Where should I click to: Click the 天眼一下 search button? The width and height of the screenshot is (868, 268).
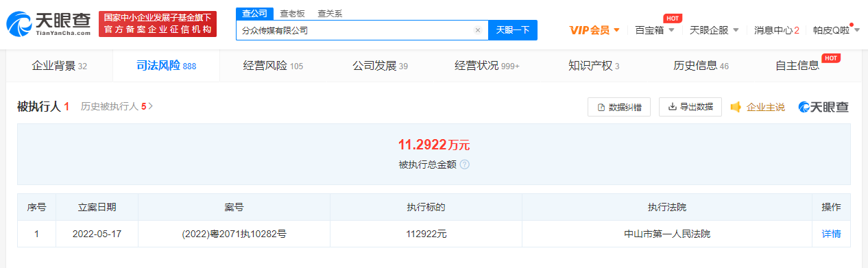pos(512,30)
